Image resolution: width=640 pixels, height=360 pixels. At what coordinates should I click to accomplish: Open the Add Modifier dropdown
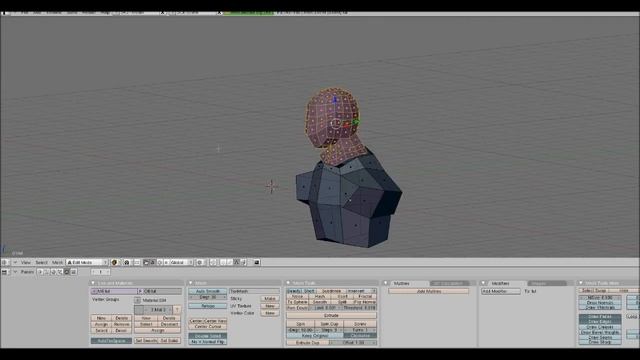501,291
